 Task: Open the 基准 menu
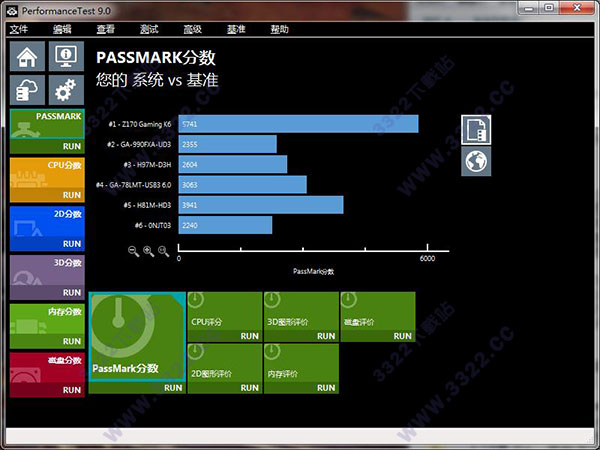click(236, 29)
